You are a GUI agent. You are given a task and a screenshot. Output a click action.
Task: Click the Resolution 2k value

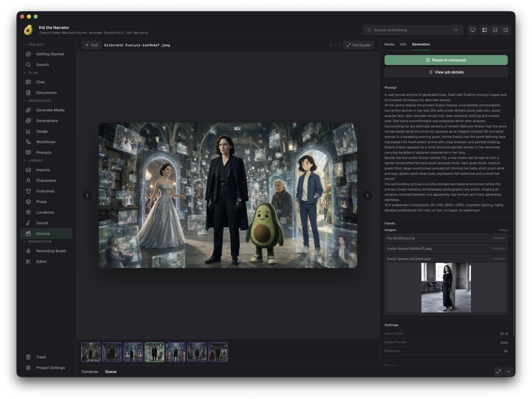click(506, 351)
